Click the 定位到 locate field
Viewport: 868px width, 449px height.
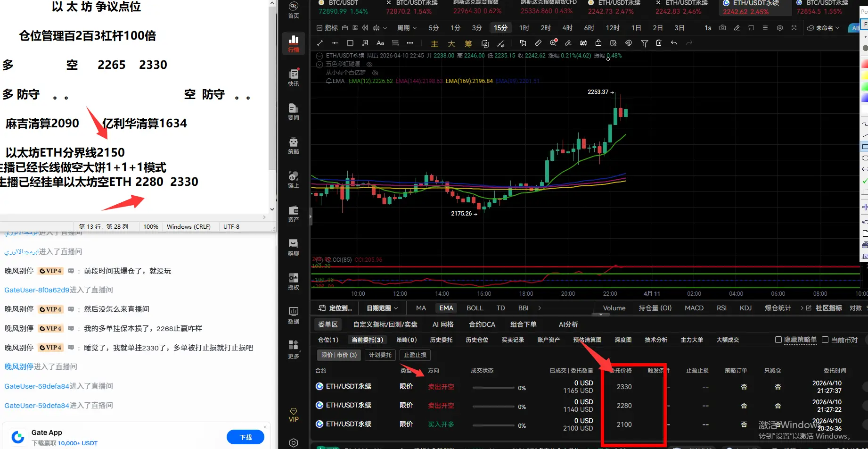point(336,308)
